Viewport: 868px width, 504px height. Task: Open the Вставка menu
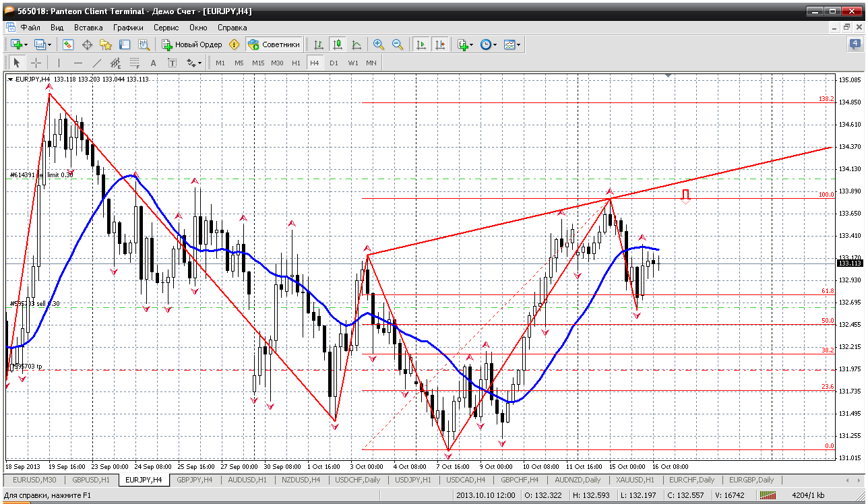(x=88, y=28)
